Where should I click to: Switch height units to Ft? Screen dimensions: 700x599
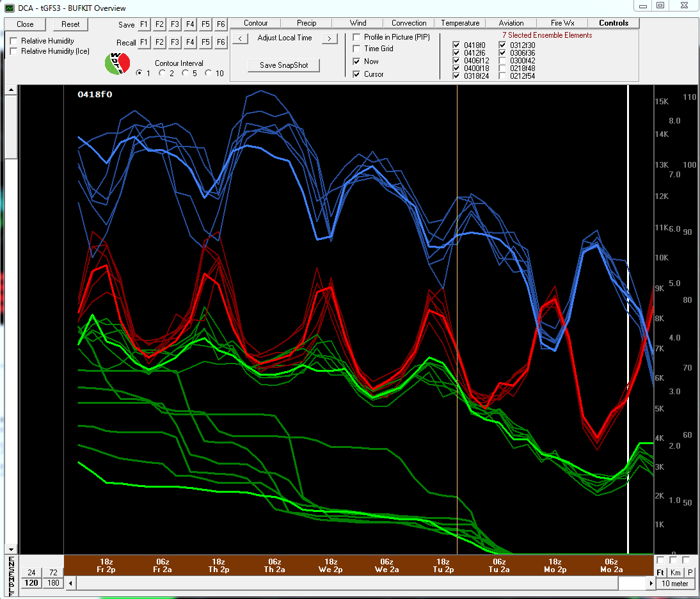(x=660, y=572)
